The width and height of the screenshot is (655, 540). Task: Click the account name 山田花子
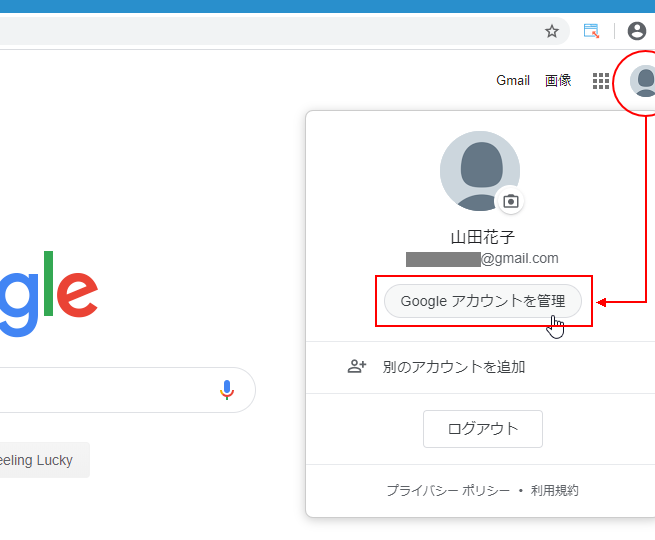482,237
